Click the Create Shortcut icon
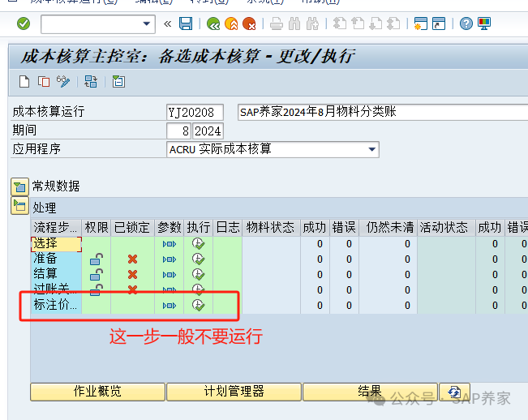 439,24
